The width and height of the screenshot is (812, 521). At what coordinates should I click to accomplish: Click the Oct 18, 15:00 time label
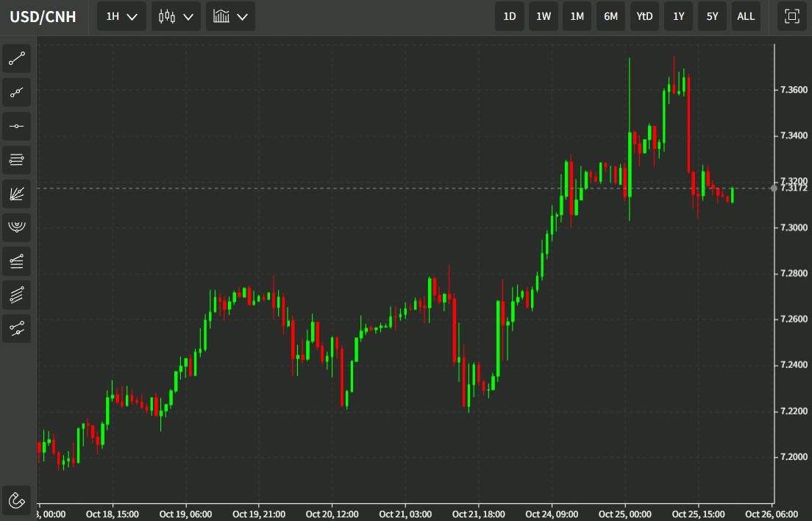click(113, 514)
